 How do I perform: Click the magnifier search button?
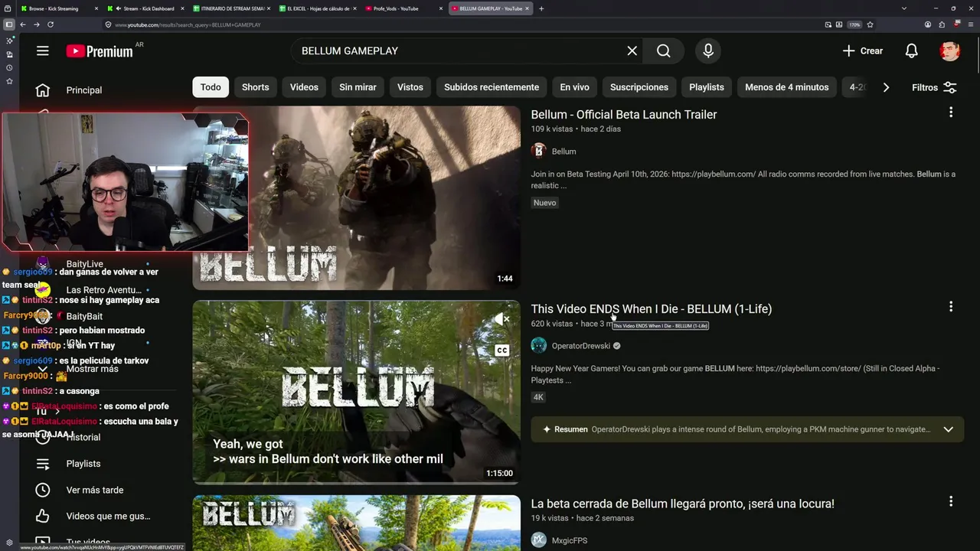click(x=664, y=51)
